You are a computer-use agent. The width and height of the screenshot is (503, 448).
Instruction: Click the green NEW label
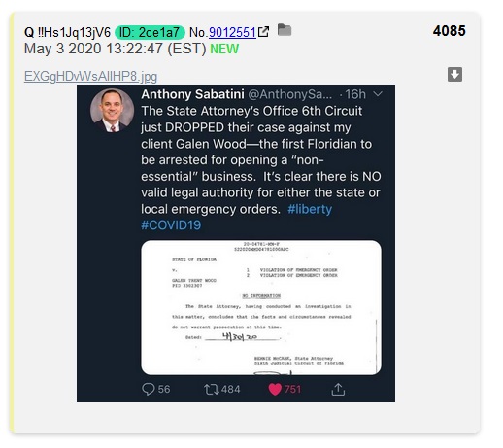(x=224, y=49)
